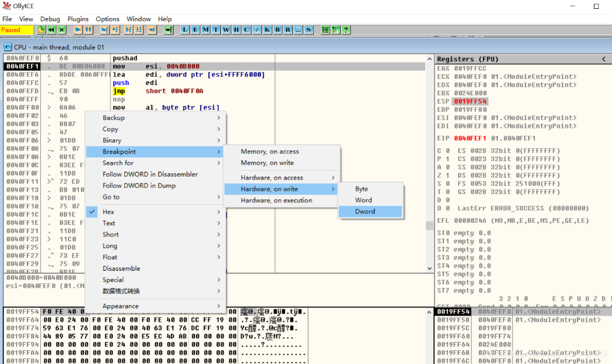Set Memory, on write breakpoint
The image size is (612, 364).
281,163
